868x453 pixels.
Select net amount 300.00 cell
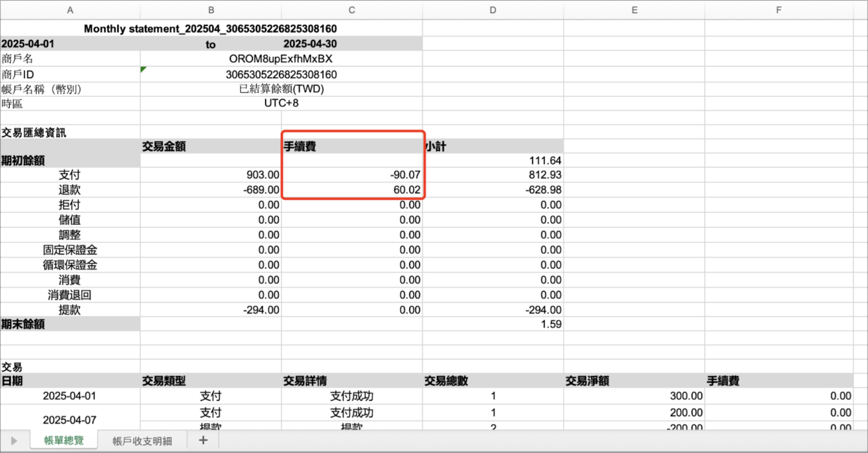pyautogui.click(x=634, y=396)
